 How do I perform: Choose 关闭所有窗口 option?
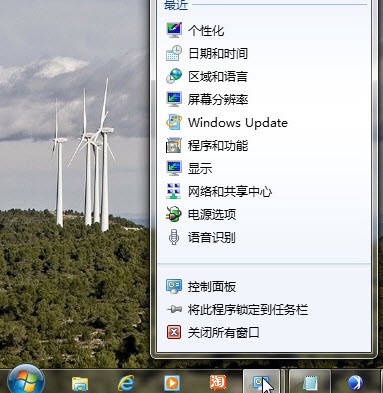coord(264,333)
